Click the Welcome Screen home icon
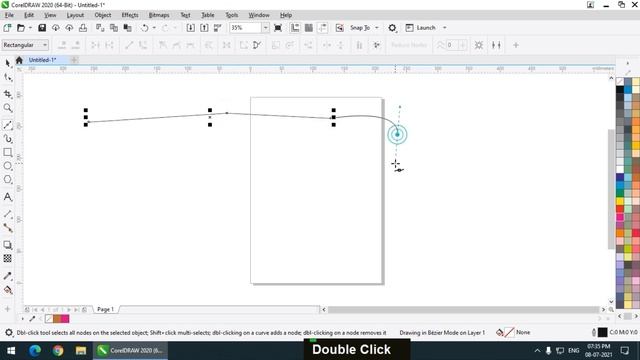 click(19, 60)
